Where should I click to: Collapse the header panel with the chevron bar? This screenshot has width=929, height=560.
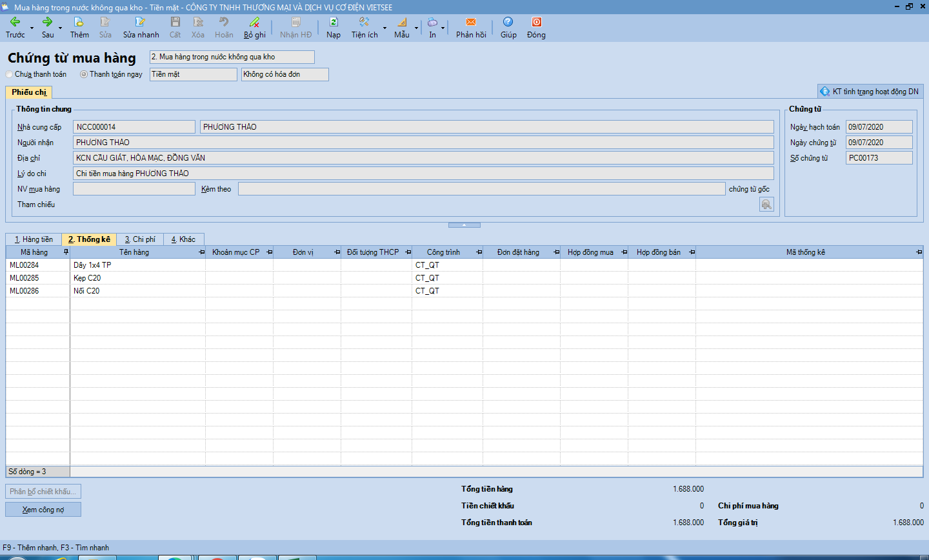(x=464, y=225)
